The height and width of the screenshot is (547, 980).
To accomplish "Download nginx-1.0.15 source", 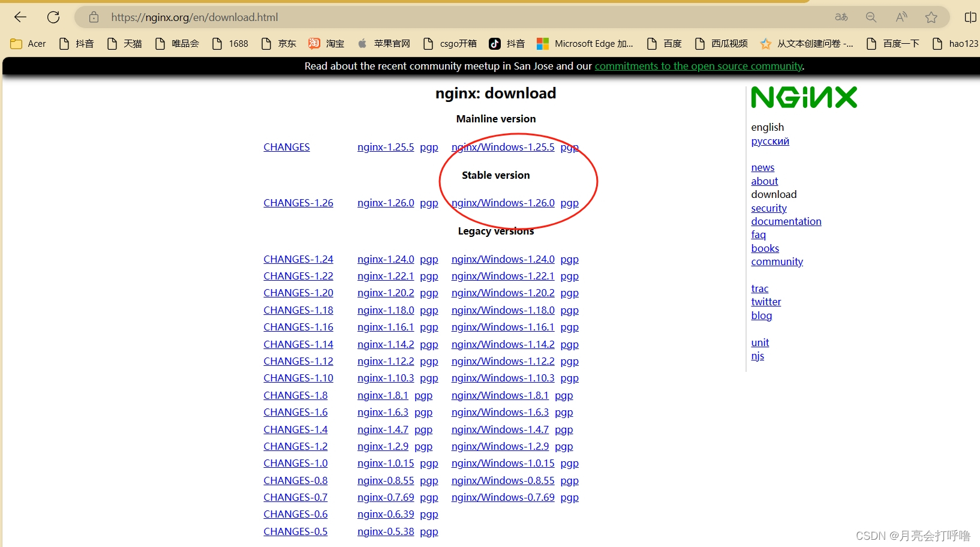I will 386,463.
